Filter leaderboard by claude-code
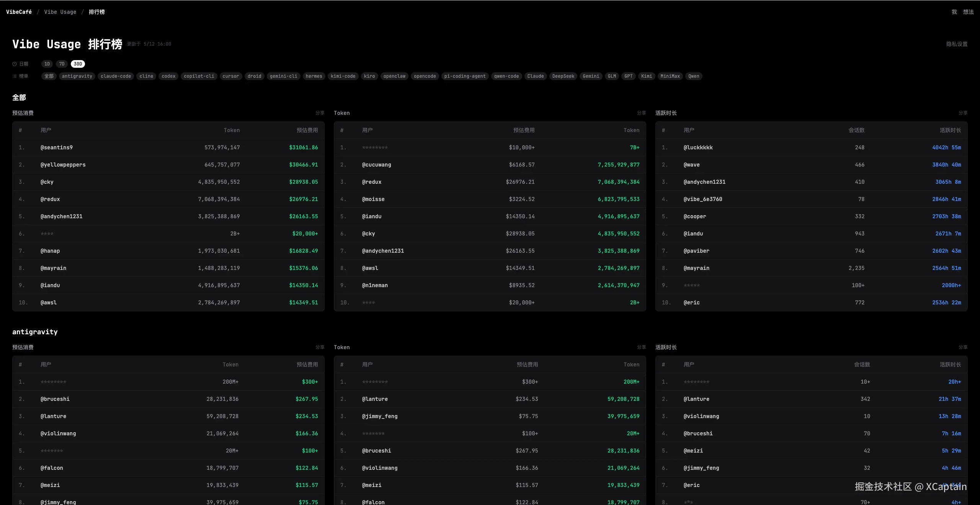Image resolution: width=980 pixels, height=505 pixels. [x=116, y=76]
